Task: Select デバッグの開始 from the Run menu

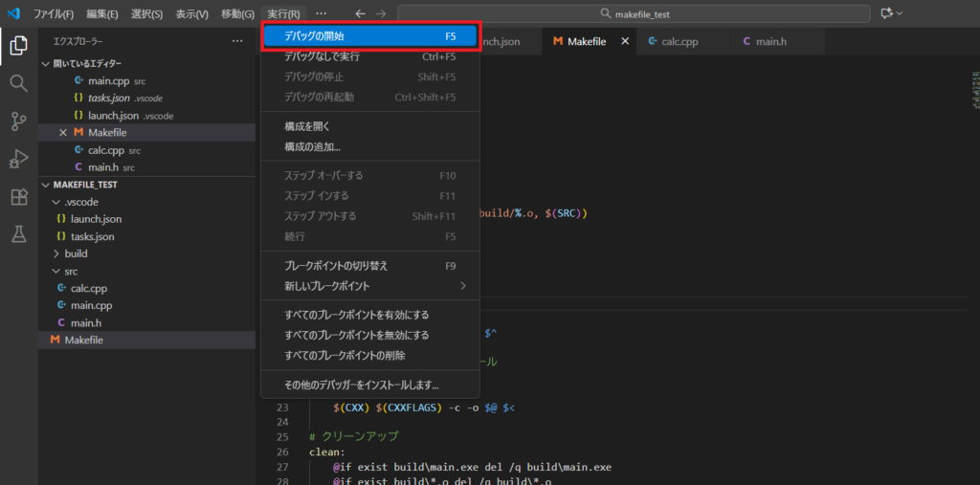Action: (369, 36)
